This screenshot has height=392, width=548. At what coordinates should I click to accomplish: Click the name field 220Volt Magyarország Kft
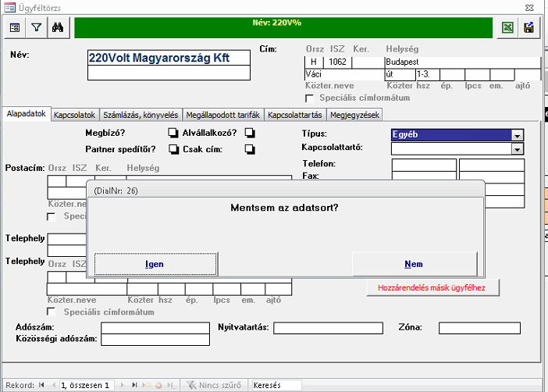(x=169, y=58)
